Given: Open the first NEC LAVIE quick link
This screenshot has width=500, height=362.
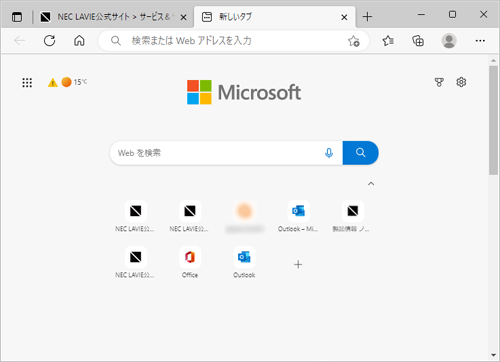Looking at the screenshot, I should coord(135,216).
